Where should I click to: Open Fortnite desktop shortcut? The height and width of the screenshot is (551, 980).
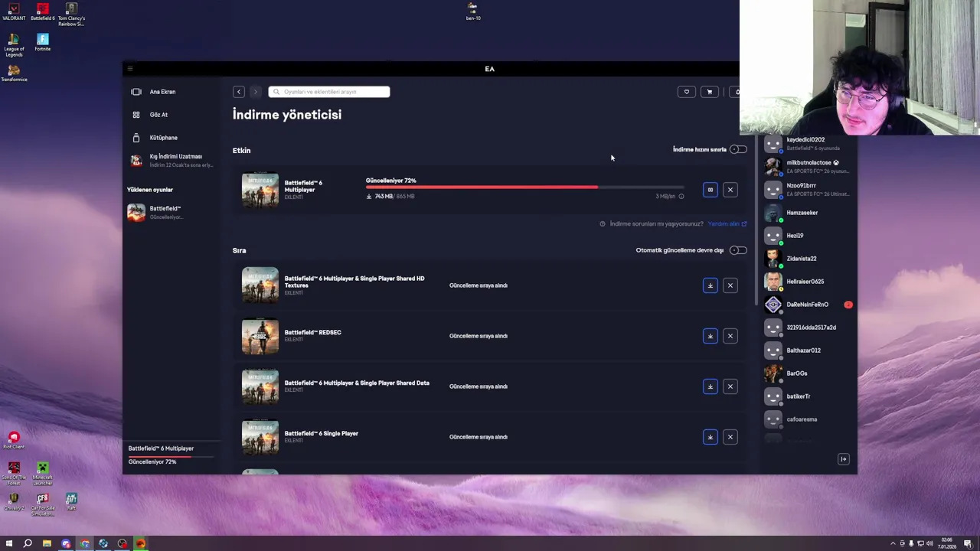click(43, 43)
